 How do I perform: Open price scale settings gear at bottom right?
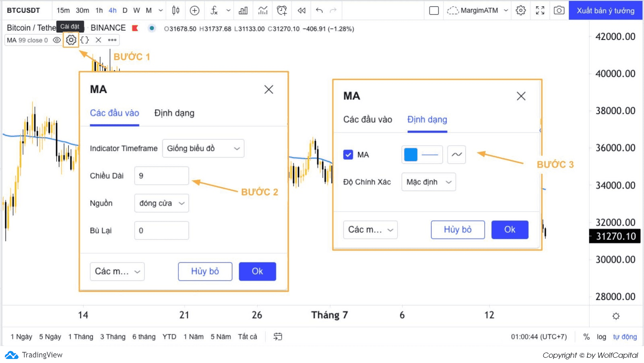pyautogui.click(x=616, y=316)
